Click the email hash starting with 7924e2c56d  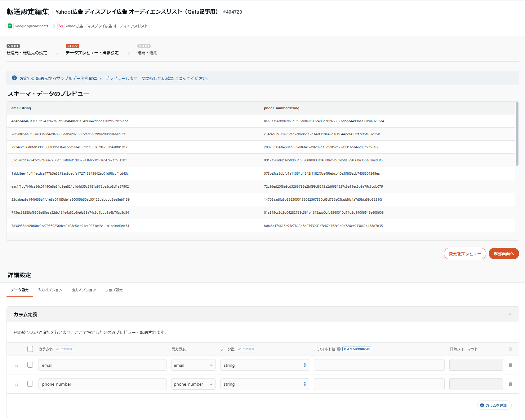coord(69,147)
